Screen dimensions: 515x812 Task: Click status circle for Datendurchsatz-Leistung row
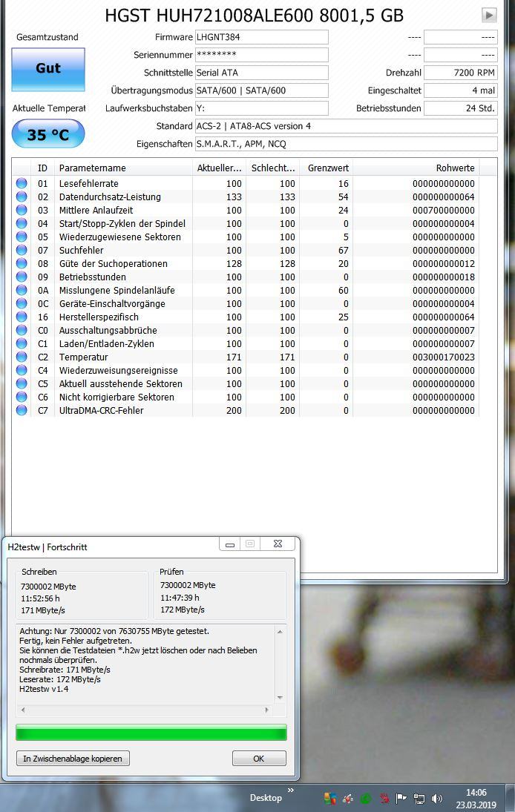[x=22, y=197]
